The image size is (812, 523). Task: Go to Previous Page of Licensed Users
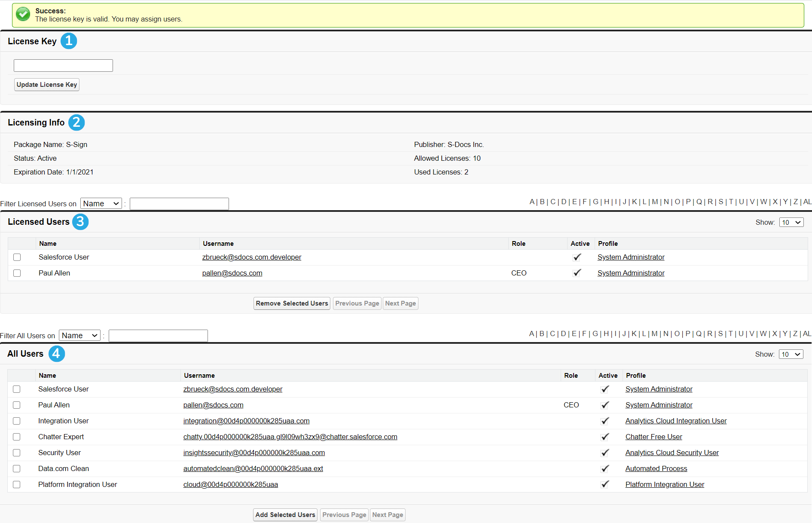coord(357,303)
